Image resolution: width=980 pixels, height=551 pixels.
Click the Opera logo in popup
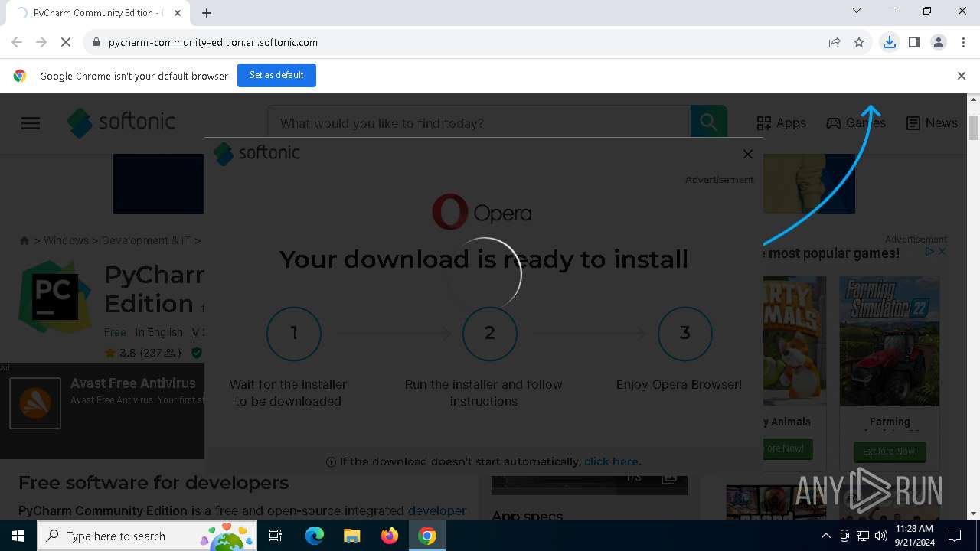coord(482,212)
